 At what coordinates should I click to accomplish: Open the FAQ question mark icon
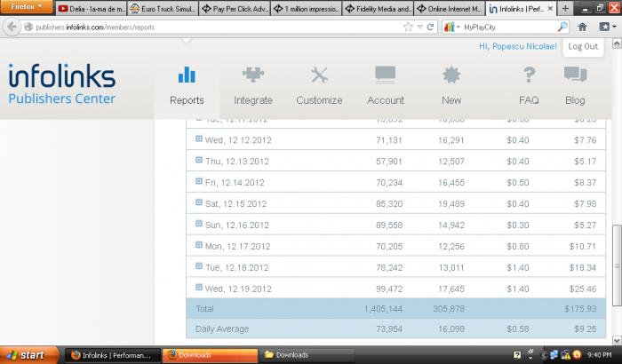529,75
